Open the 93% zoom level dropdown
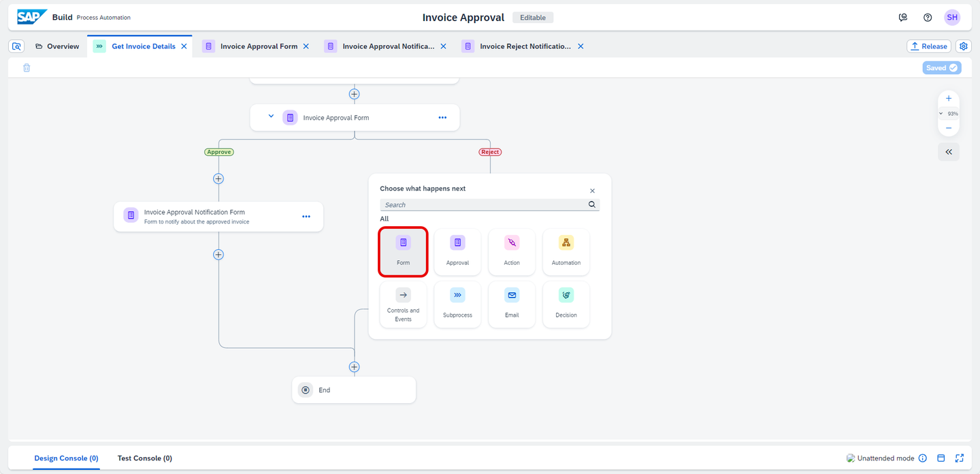 click(x=949, y=114)
